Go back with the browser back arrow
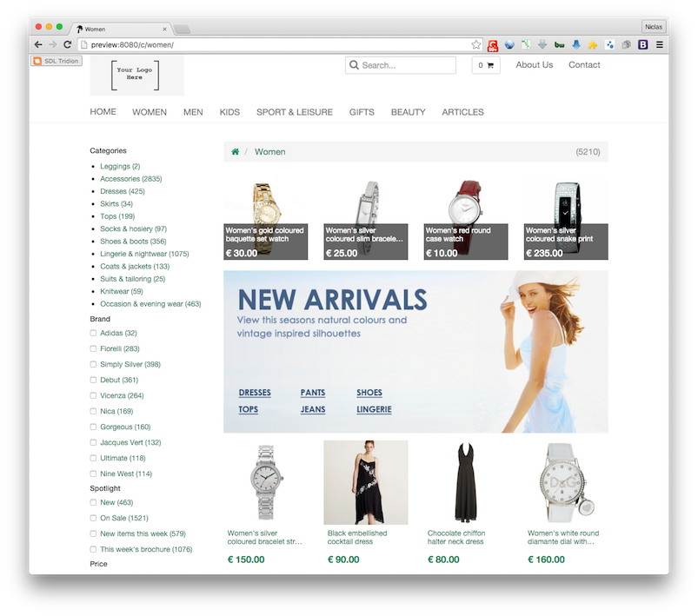 38,44
